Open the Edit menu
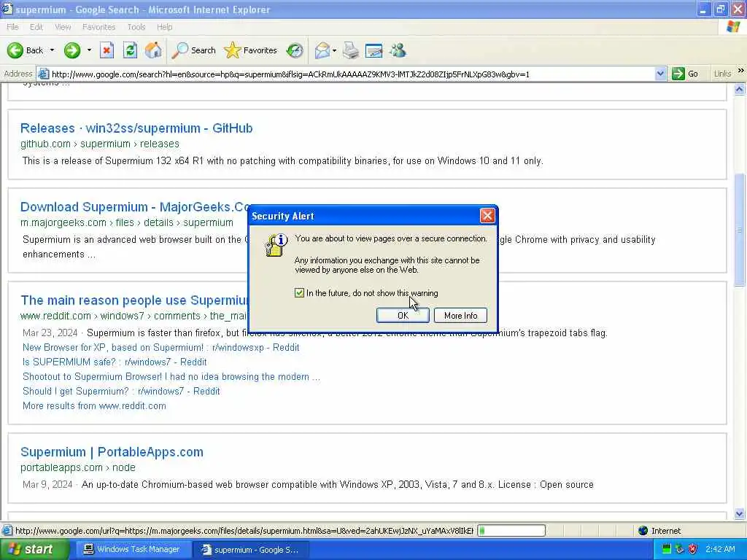The height and width of the screenshot is (560, 747). point(36,27)
